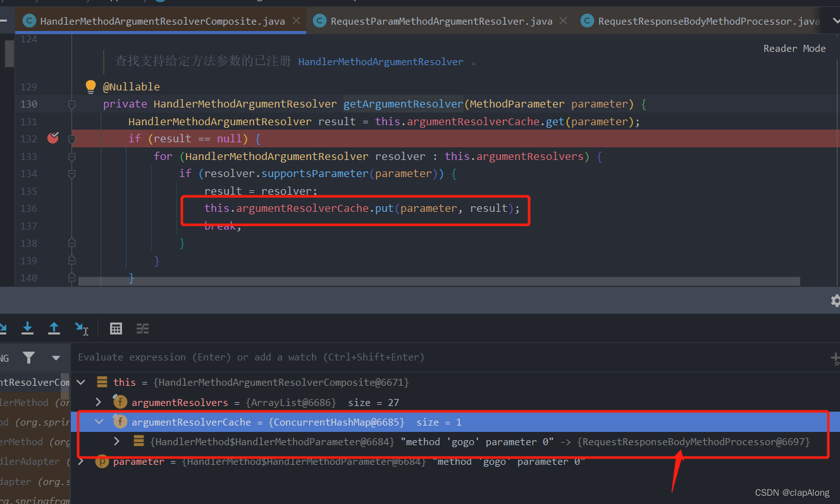
Task: Collapse the fold marker at line 134
Action: (71, 173)
